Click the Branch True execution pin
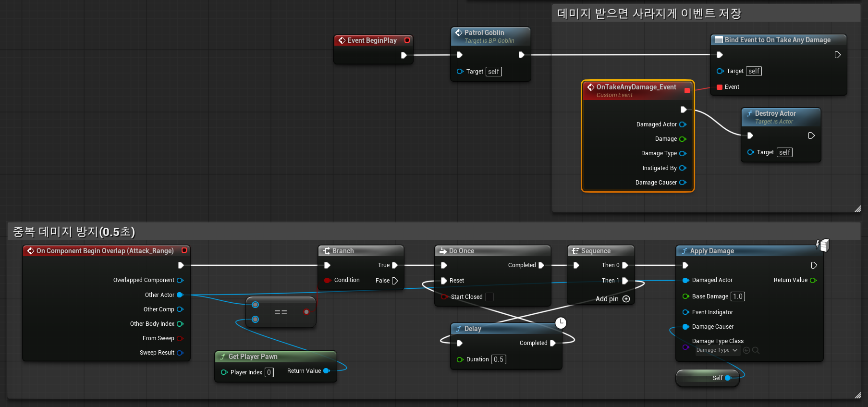Viewport: 868px width, 407px height. [x=395, y=265]
